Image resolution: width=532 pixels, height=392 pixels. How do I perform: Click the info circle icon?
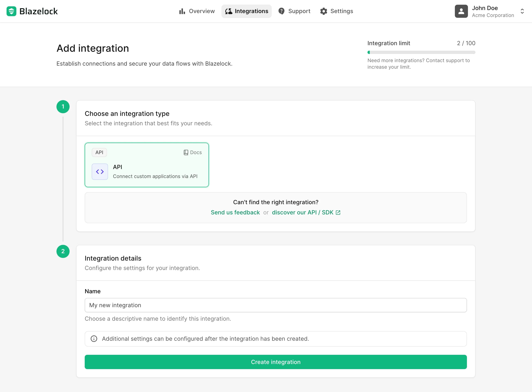point(94,339)
